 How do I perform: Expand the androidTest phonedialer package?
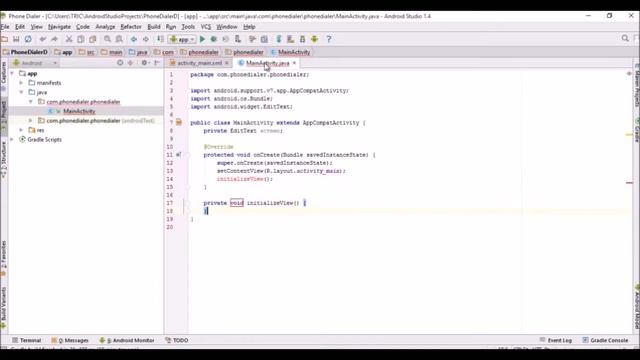pyautogui.click(x=31, y=120)
